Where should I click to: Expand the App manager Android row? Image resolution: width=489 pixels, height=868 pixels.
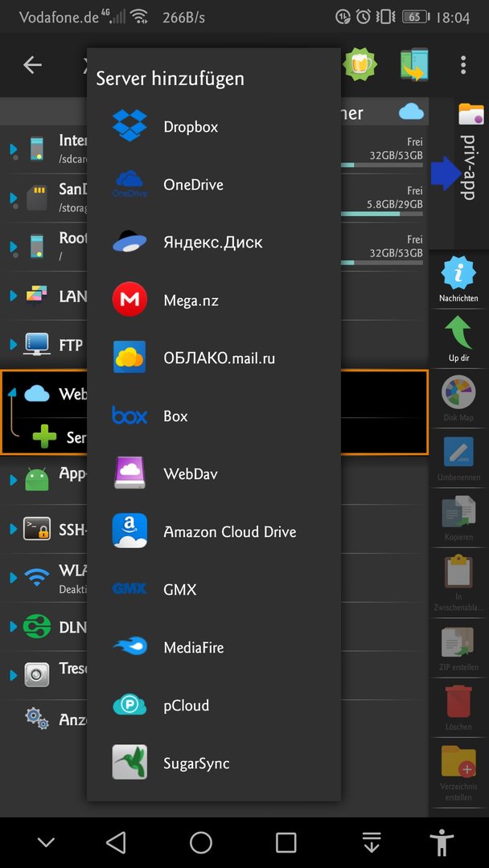coord(14,479)
